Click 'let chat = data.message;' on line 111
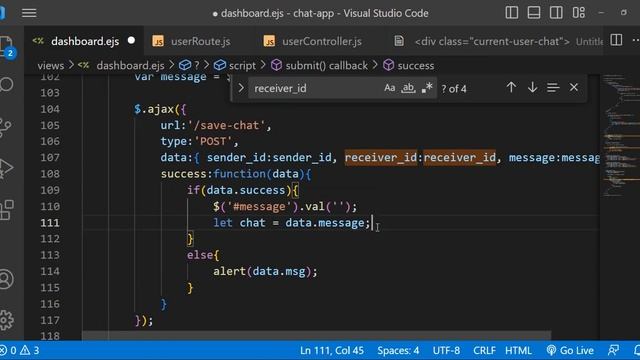Image resolution: width=640 pixels, height=360 pixels. point(291,223)
